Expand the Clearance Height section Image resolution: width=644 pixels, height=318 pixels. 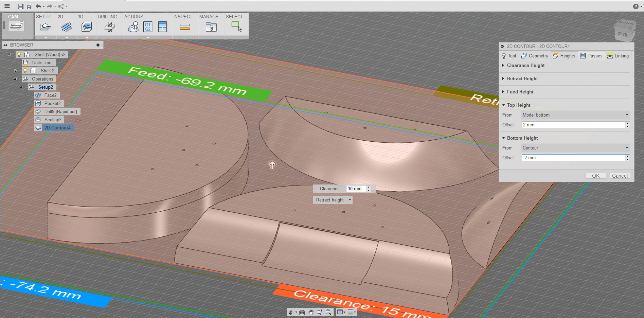[x=503, y=65]
